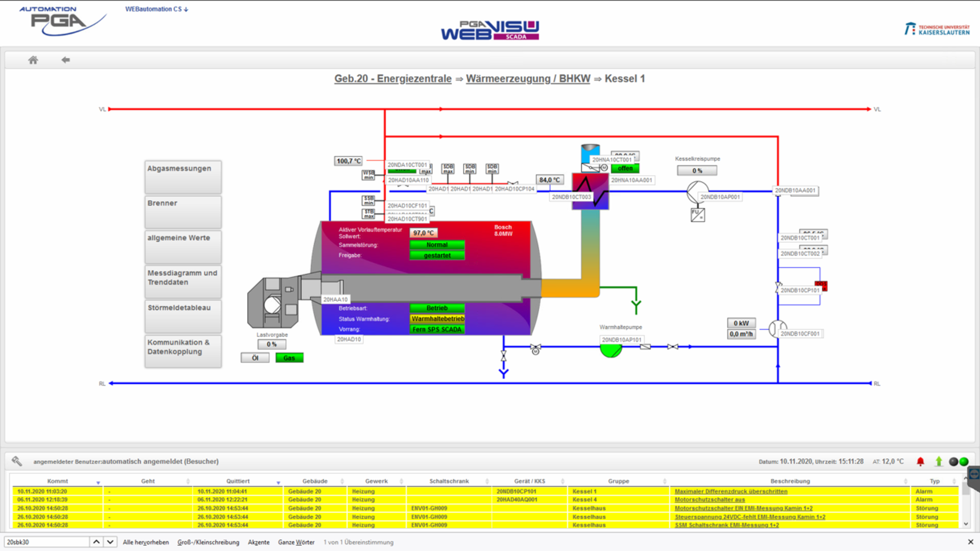Screen dimensions: 980x551
Task: Click the find-in-page search field
Action: click(x=46, y=542)
